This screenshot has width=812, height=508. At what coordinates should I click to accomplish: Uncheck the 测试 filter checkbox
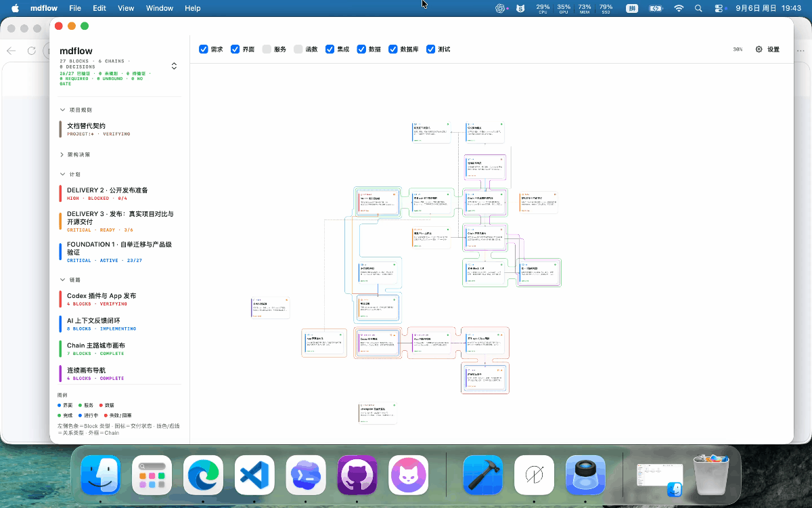click(430, 49)
